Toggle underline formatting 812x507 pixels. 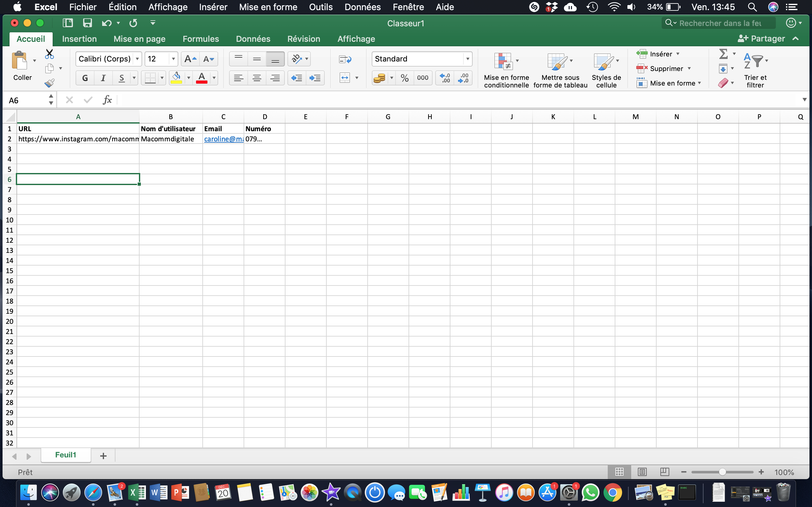coord(122,78)
